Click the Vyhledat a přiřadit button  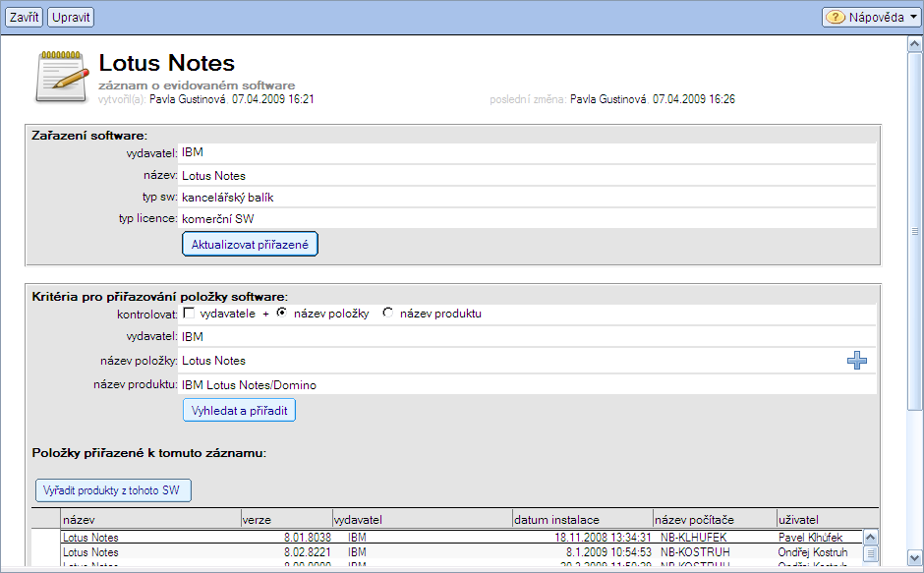pyautogui.click(x=239, y=410)
